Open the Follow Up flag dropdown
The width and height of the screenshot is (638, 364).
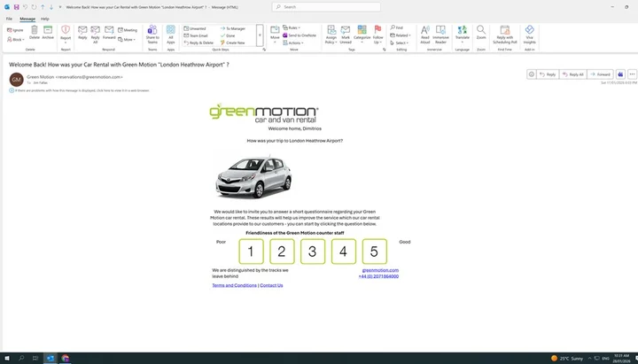pyautogui.click(x=378, y=35)
